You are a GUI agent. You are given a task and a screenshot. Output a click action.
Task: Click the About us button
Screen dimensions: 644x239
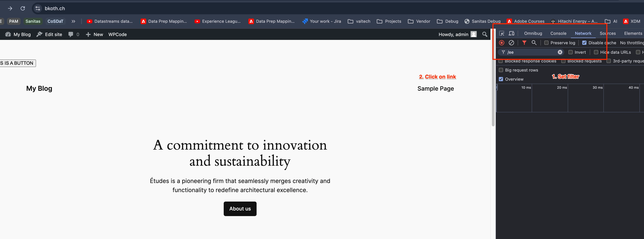[x=240, y=209]
